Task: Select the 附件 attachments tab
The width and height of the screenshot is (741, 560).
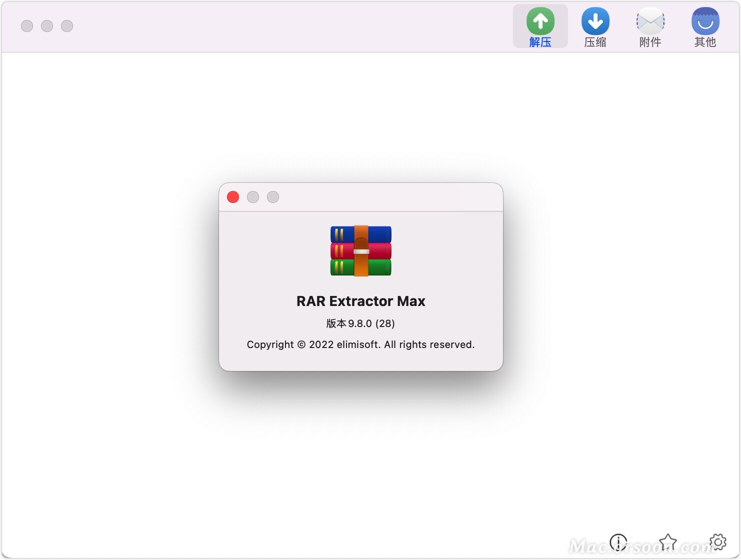Action: coord(650,27)
